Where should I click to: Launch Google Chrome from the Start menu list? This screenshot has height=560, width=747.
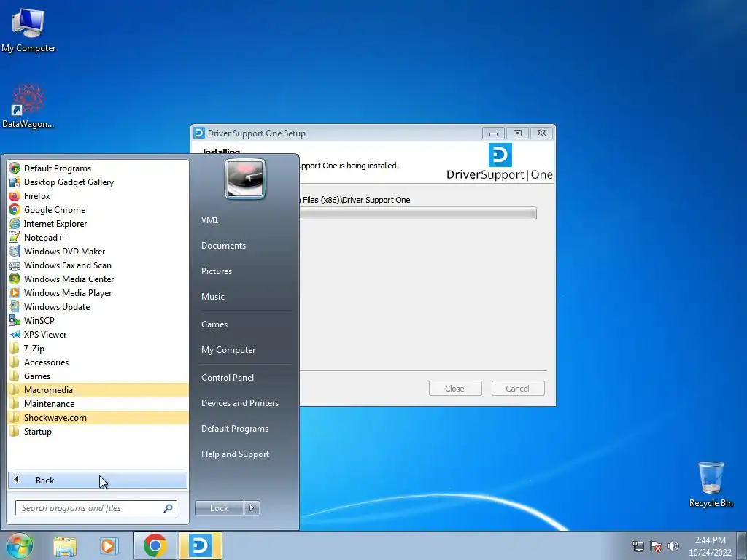pyautogui.click(x=98, y=209)
